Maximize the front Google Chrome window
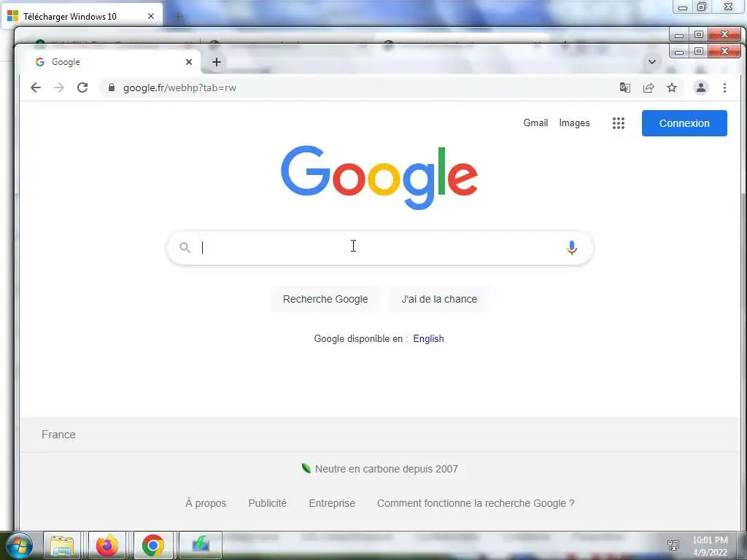 pyautogui.click(x=698, y=51)
